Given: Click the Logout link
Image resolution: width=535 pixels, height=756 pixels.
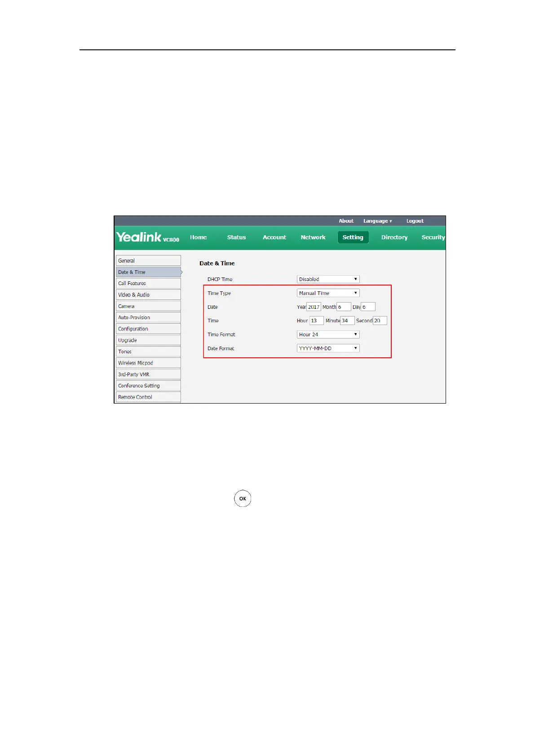Looking at the screenshot, I should tap(415, 221).
